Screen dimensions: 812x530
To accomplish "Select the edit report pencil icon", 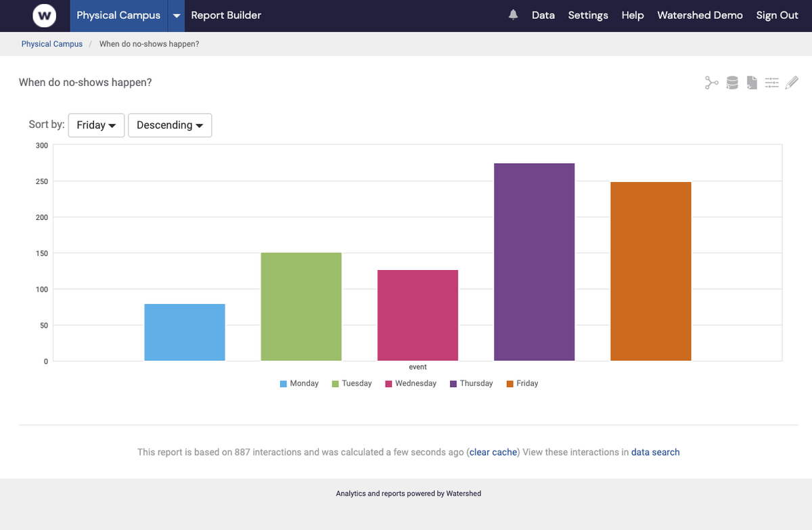I will pyautogui.click(x=792, y=83).
